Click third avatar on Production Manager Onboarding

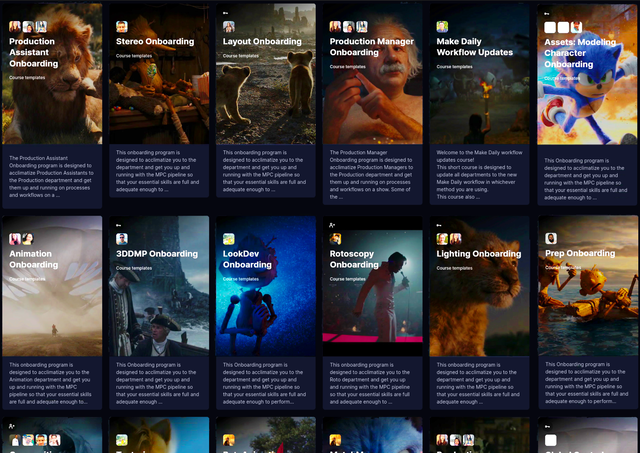click(x=362, y=27)
